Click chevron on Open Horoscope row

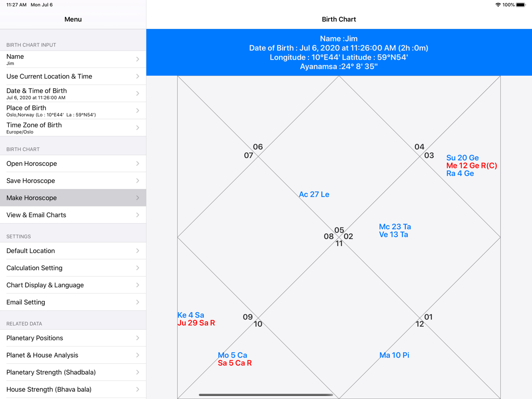click(x=138, y=163)
